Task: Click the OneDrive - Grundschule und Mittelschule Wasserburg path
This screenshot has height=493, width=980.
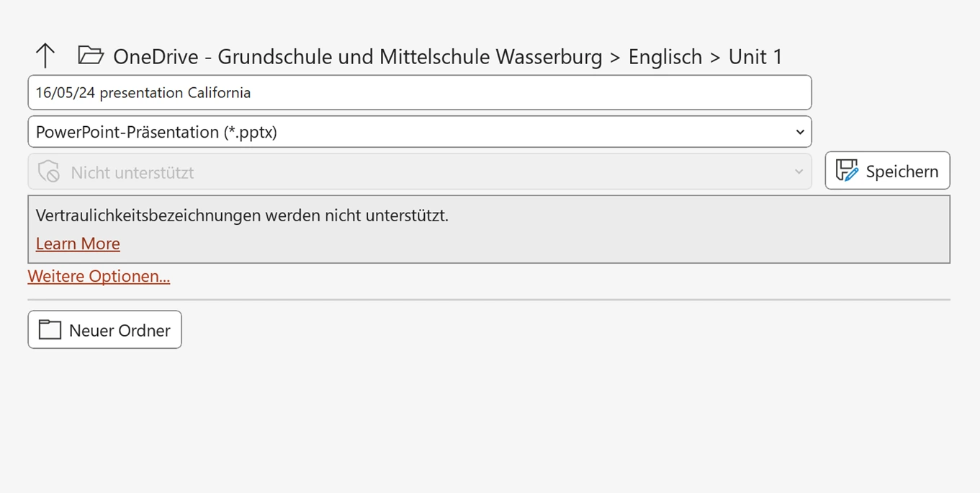Action: (357, 57)
